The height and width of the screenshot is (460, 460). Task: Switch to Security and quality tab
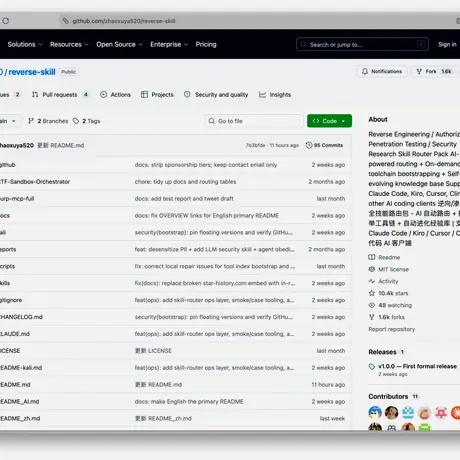216,95
